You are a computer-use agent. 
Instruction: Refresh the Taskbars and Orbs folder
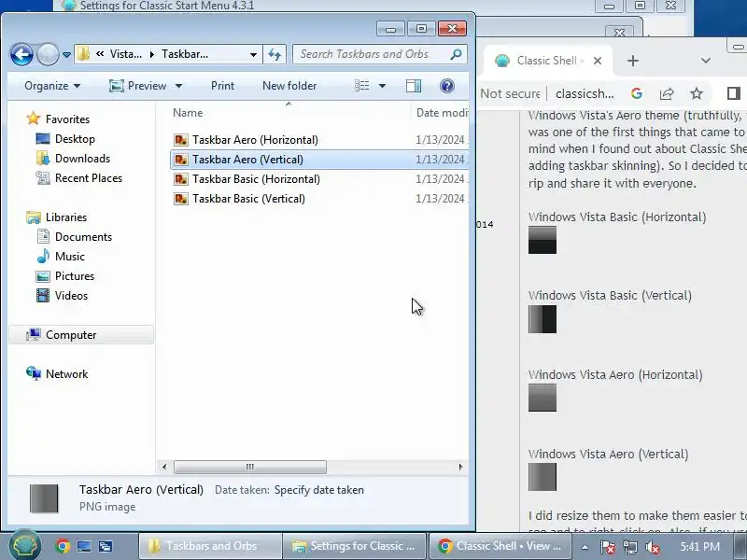pos(275,54)
